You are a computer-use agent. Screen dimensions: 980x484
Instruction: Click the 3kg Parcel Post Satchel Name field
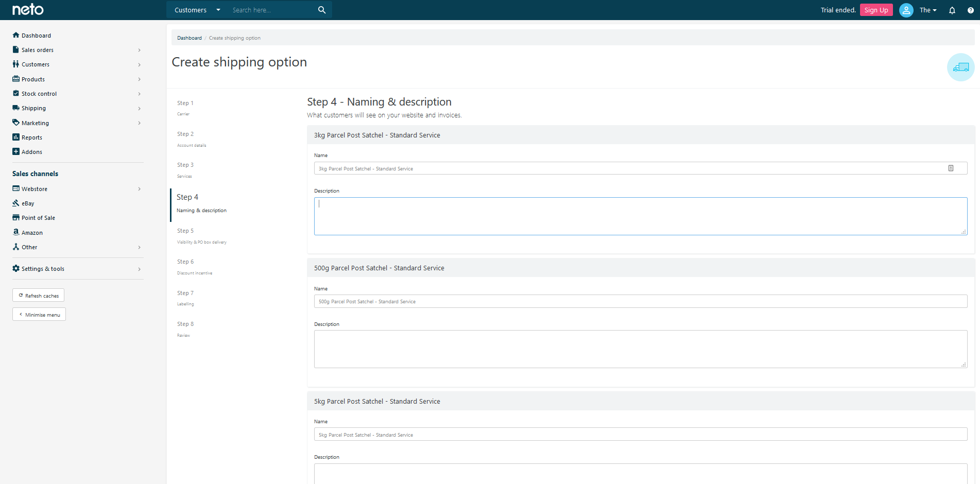641,168
